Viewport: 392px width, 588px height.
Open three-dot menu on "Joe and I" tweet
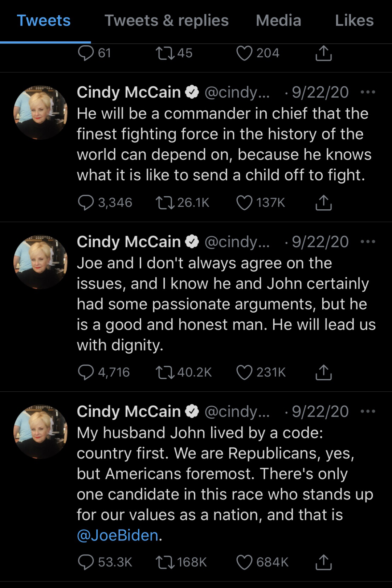368,242
